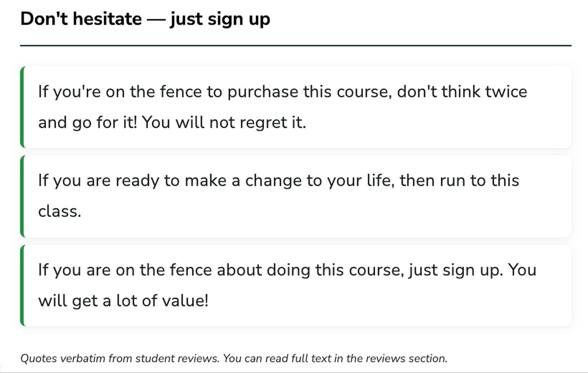Screen dimensions: 588x373
Task: Click the "don't think twice" phrase
Action: pyautogui.click(x=462, y=92)
